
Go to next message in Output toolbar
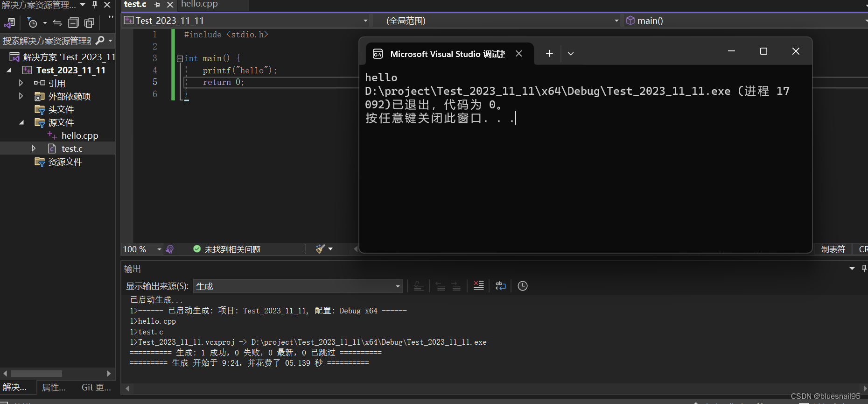coord(456,286)
